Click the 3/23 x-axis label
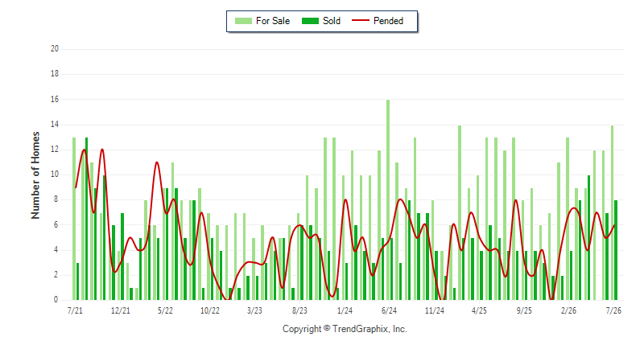Image resolution: width=644 pixels, height=349 pixels. [254, 310]
